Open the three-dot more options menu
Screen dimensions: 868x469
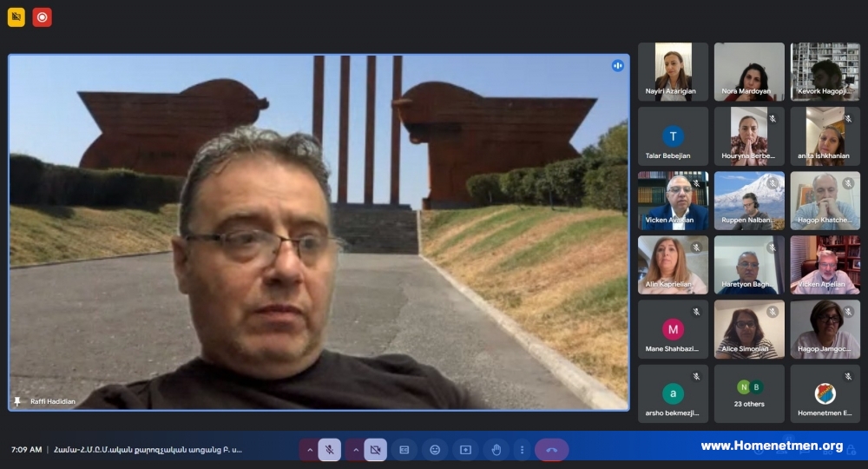click(522, 450)
